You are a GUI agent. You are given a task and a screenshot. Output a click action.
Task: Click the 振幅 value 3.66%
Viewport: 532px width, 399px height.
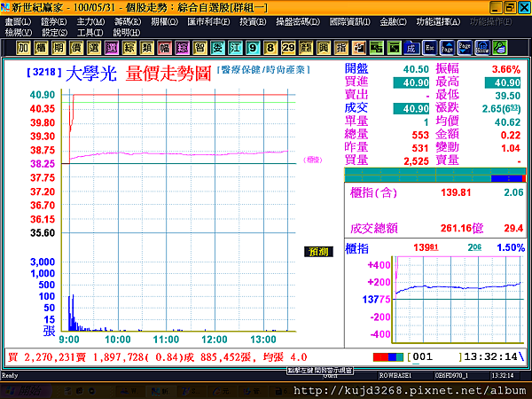tap(506, 69)
